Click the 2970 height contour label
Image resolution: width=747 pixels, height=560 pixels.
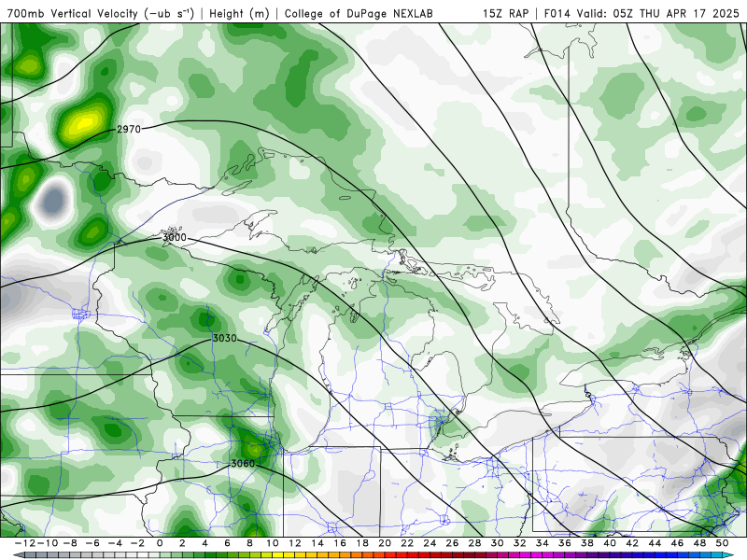click(129, 129)
